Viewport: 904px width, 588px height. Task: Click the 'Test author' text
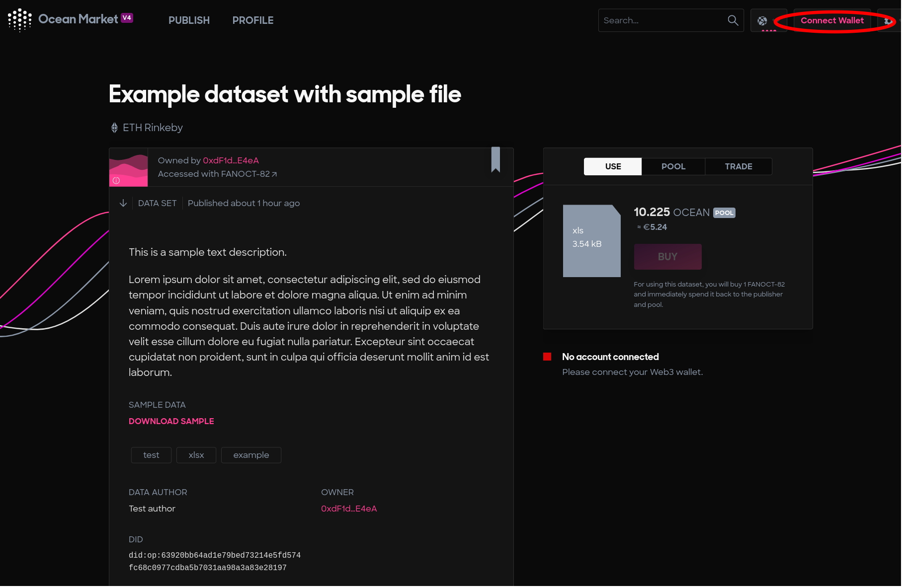[153, 510]
